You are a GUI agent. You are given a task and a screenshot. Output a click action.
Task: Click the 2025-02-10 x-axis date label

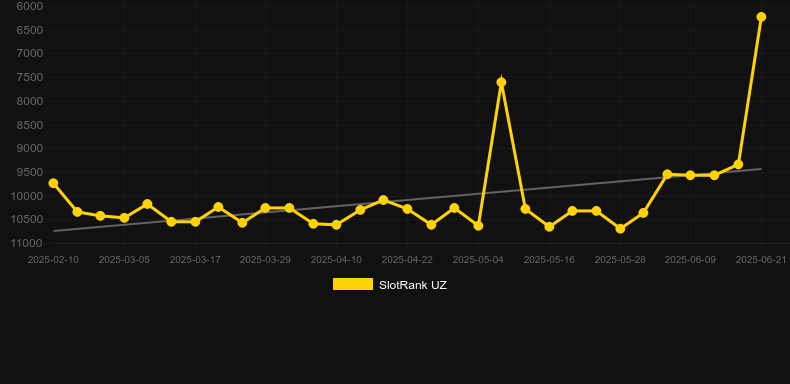(x=53, y=260)
